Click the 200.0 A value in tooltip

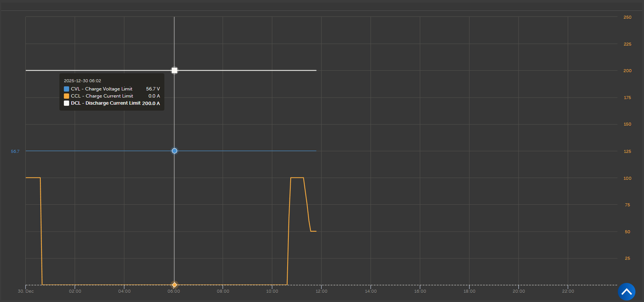(x=151, y=104)
